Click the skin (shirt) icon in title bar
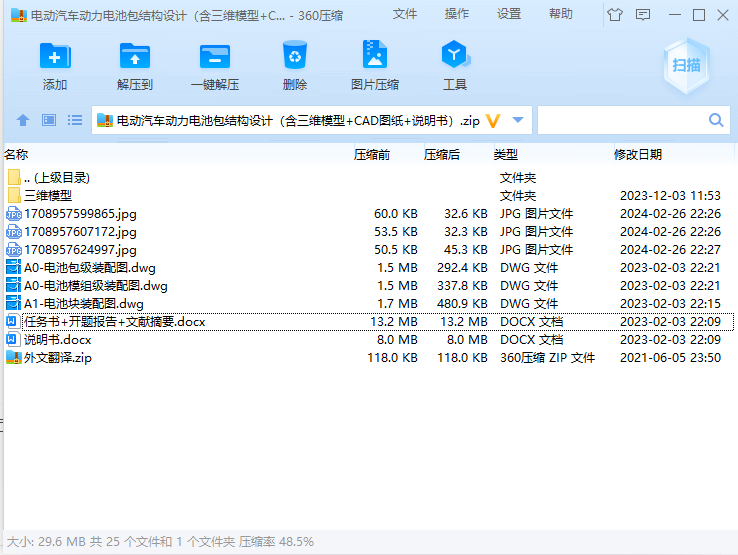 click(x=615, y=15)
